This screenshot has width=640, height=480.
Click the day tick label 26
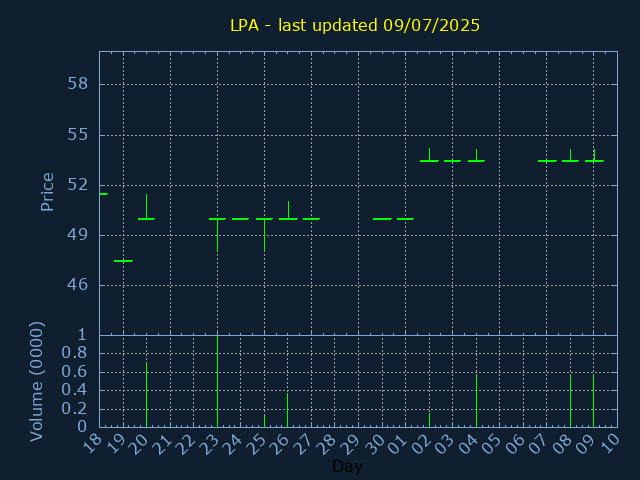[x=280, y=444]
